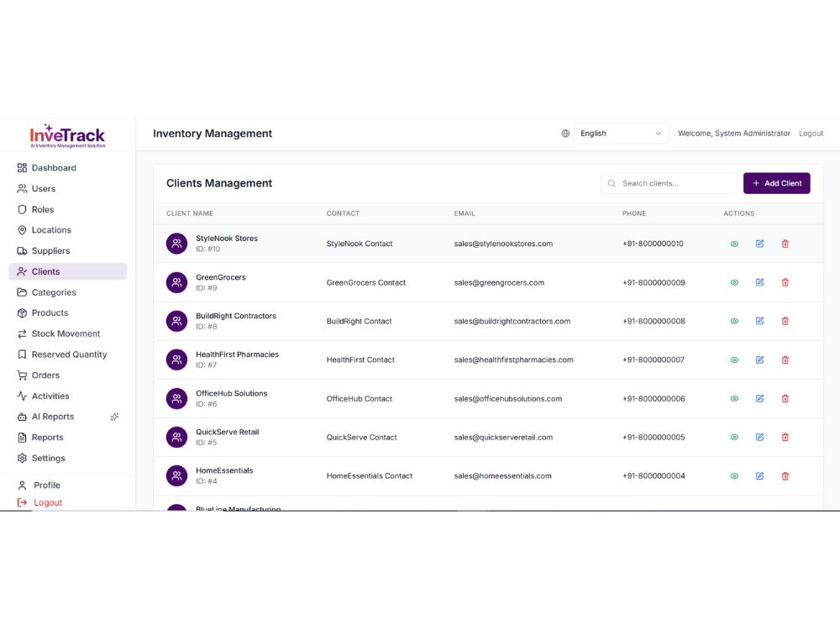Open the Suppliers page

tap(68, 250)
